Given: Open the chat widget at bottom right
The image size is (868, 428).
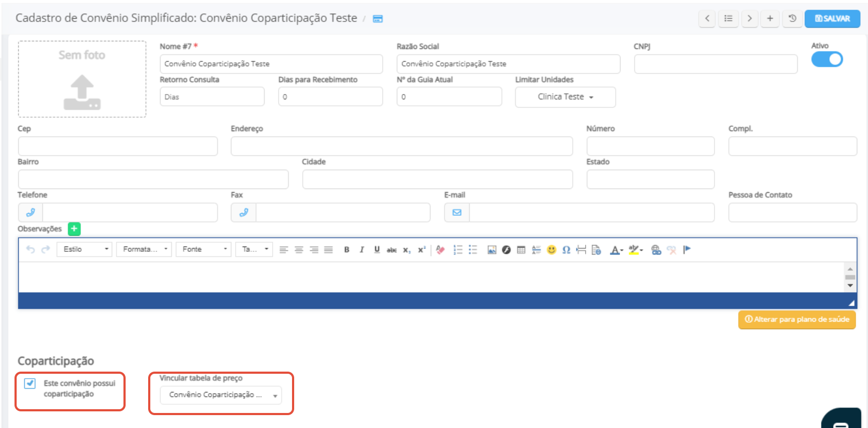Looking at the screenshot, I should coord(841,419).
